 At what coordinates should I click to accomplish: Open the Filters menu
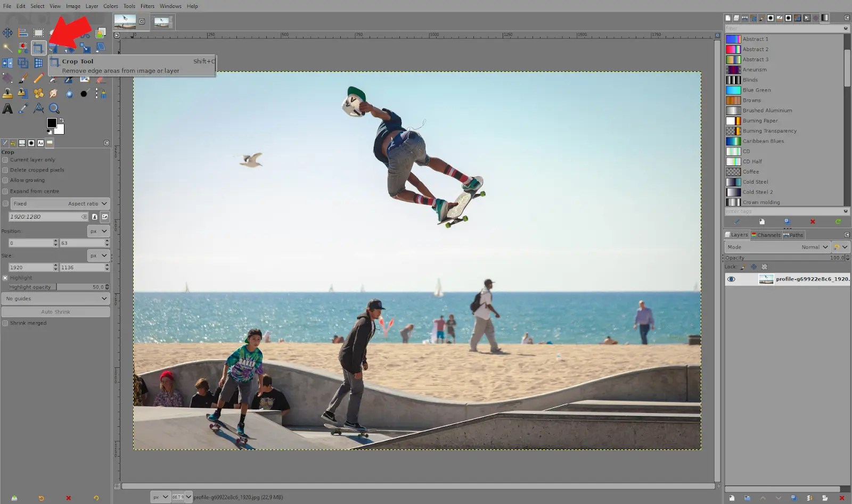pyautogui.click(x=147, y=6)
